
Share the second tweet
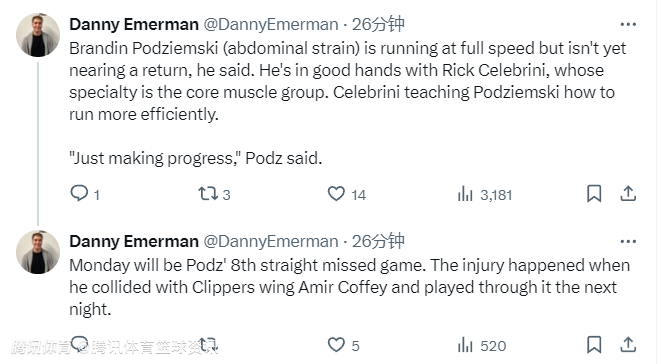coord(628,345)
